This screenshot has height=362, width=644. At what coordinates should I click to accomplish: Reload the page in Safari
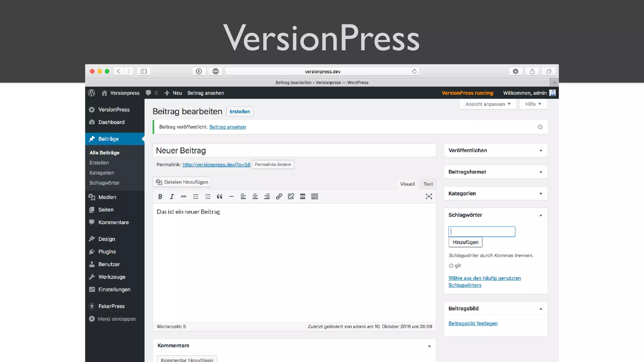pos(414,71)
